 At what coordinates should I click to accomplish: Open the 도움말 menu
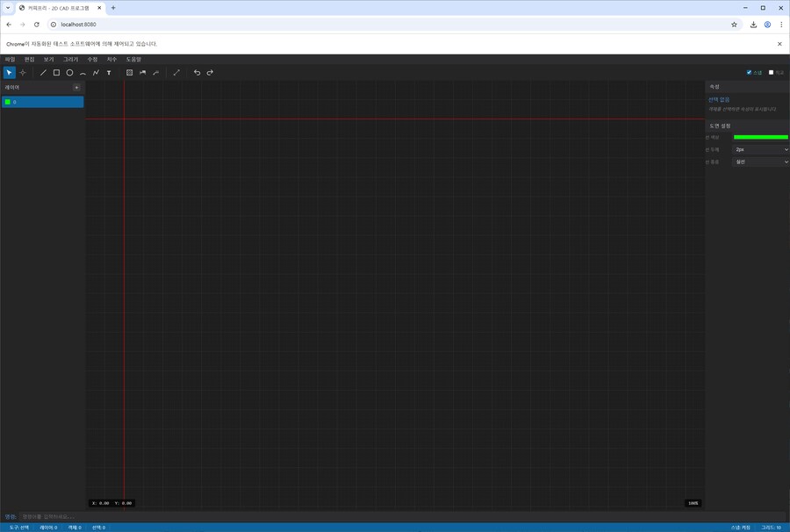(133, 60)
